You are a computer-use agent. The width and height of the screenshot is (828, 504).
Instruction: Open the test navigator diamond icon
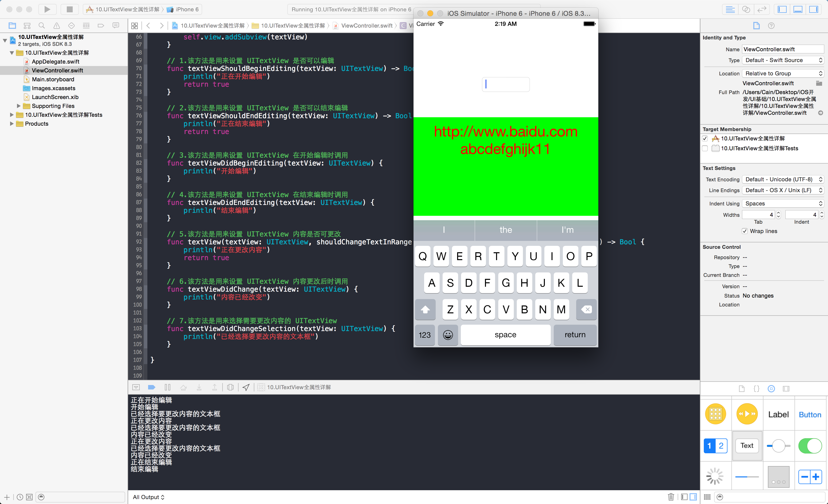(x=71, y=26)
